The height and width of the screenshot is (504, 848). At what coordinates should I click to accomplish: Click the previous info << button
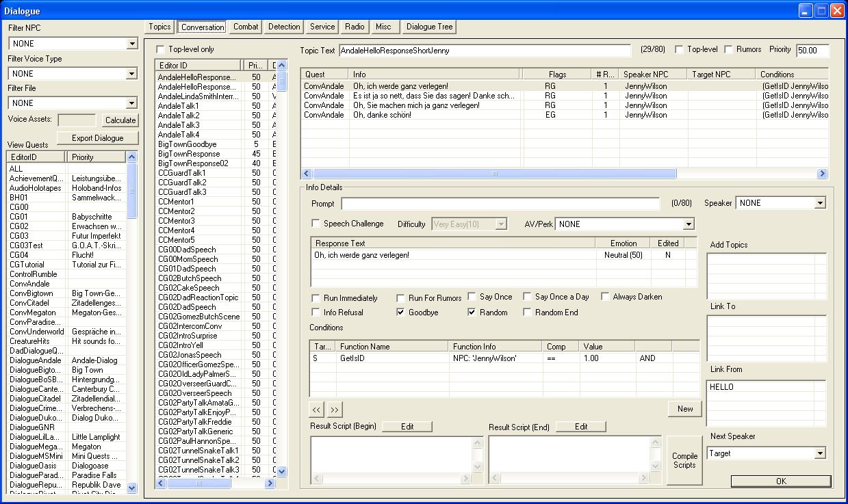pyautogui.click(x=316, y=410)
